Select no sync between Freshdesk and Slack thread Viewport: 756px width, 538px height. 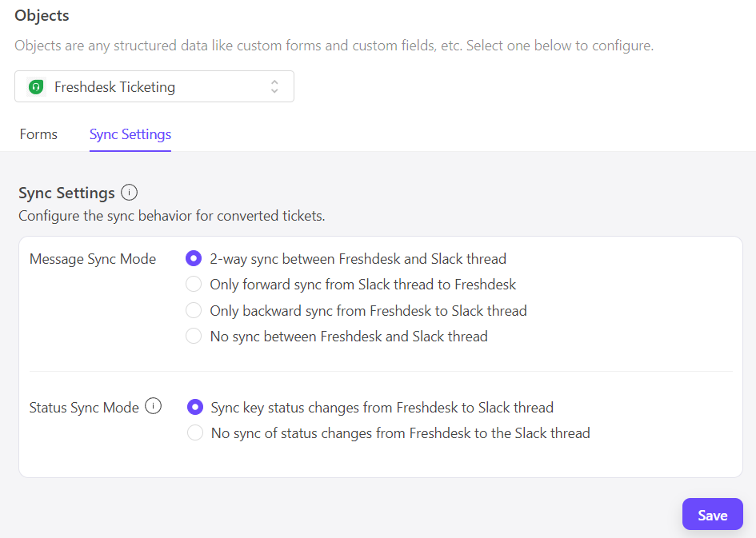pos(194,337)
